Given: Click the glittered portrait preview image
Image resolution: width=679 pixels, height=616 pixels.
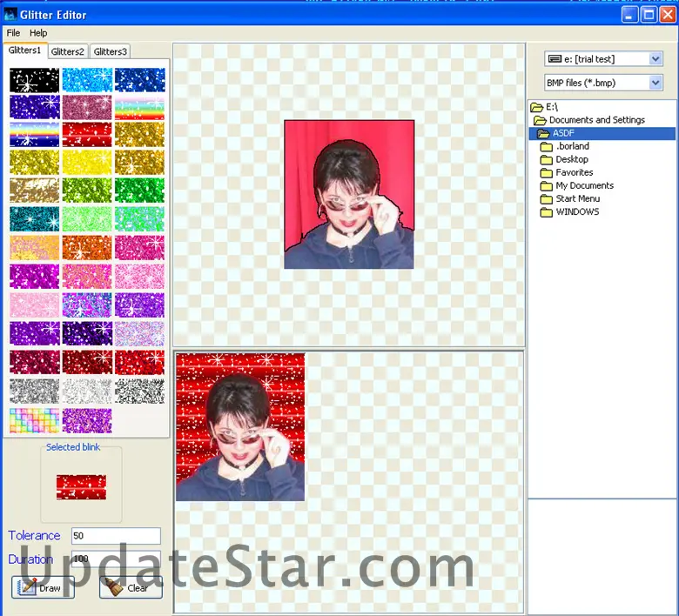Looking at the screenshot, I should click(x=240, y=426).
